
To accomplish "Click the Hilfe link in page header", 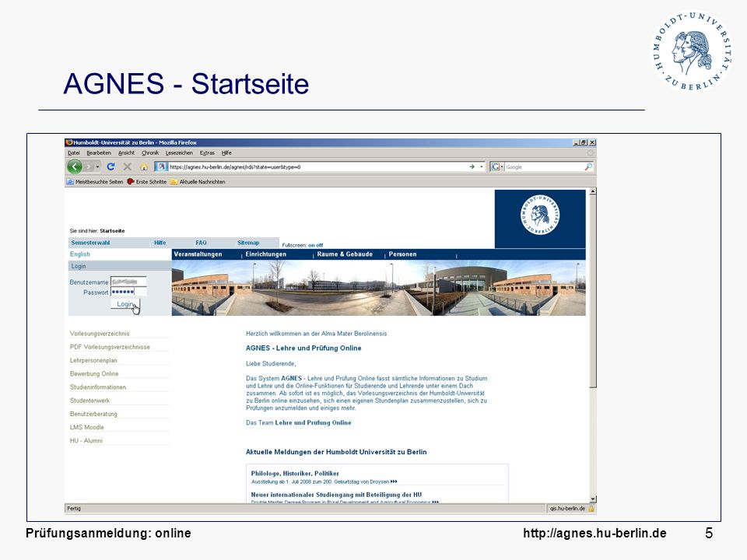I will tap(160, 243).
